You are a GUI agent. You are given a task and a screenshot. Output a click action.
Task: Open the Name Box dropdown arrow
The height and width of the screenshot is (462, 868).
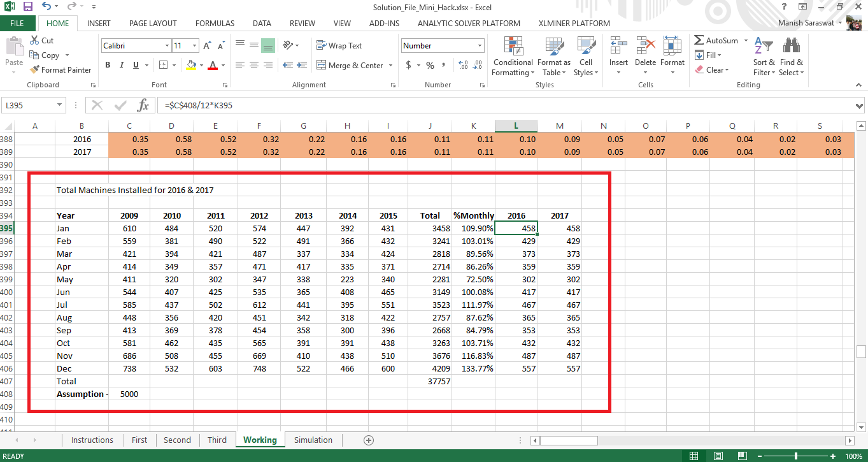pos(60,105)
